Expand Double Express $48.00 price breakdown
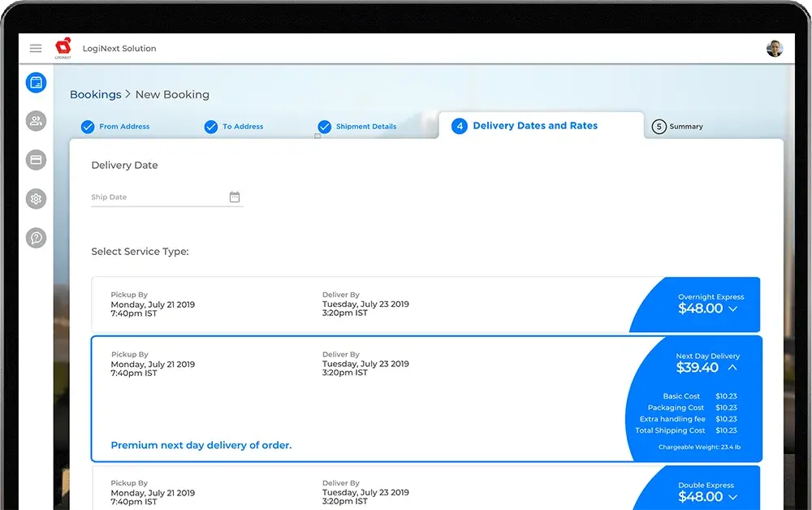The image size is (812, 510). coord(732,497)
